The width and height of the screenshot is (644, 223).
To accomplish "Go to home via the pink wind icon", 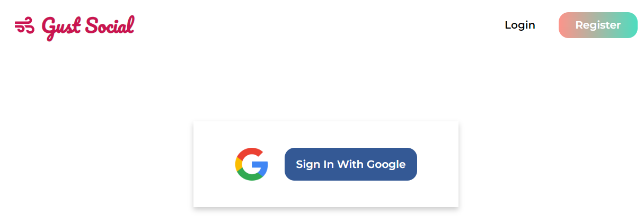I will 24,25.
